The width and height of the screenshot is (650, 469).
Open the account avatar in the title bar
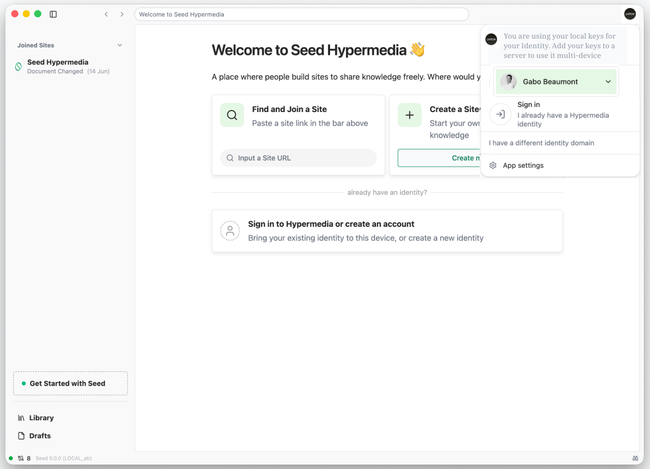pyautogui.click(x=630, y=14)
